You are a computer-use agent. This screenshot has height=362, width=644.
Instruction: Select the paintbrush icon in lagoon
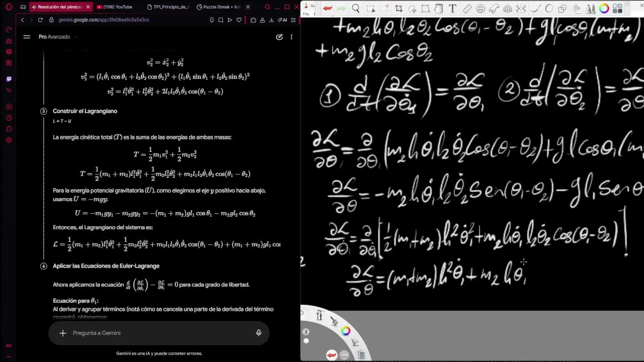coord(334,321)
